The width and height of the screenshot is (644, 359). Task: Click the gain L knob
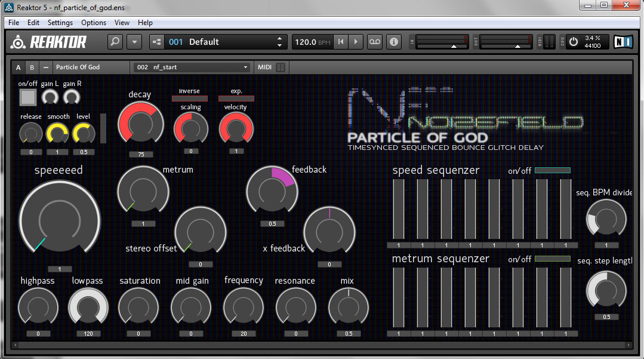point(50,97)
